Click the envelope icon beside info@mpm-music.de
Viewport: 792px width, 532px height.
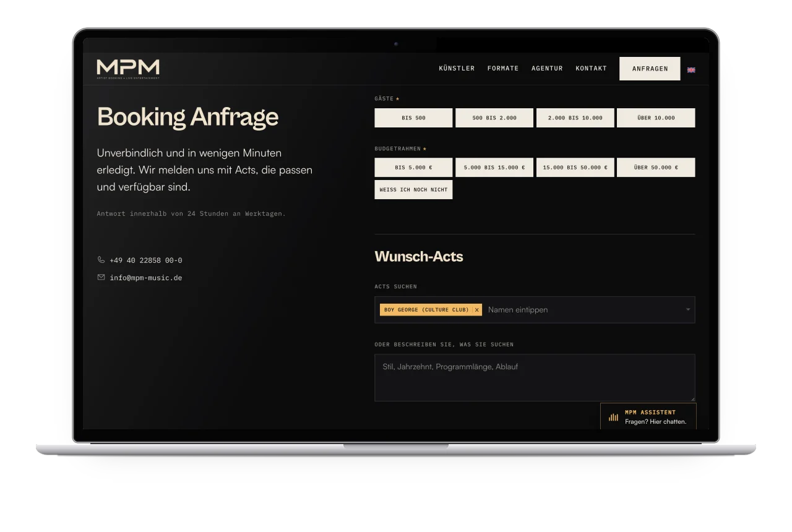[x=101, y=277]
